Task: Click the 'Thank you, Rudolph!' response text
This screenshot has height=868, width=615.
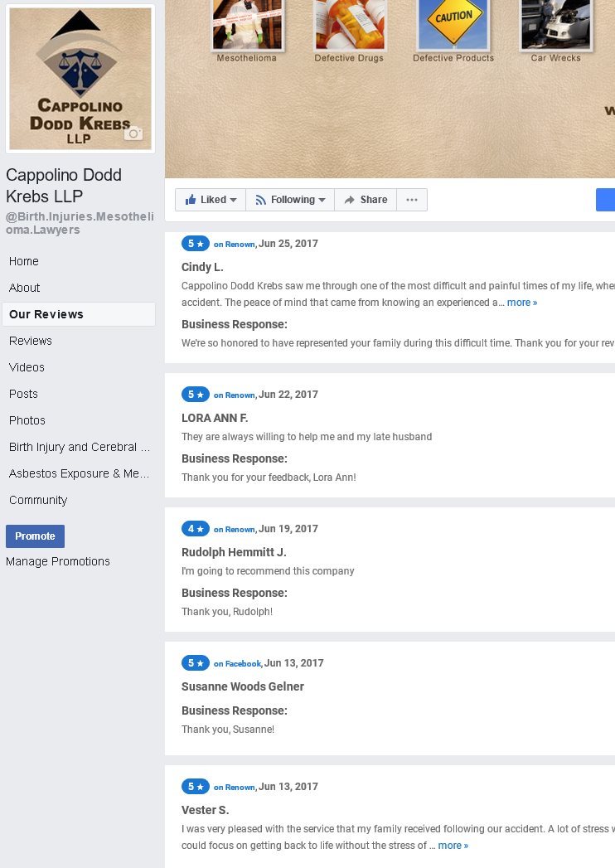Action: pos(227,612)
